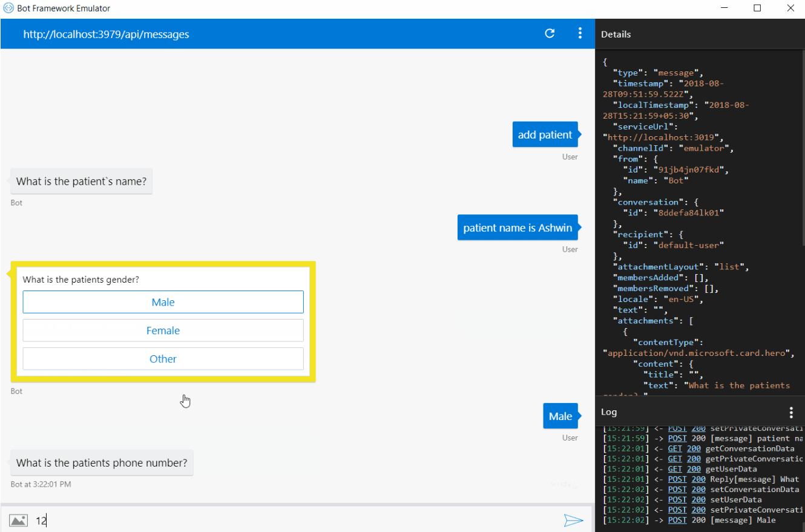Choose Other on the gender card
The height and width of the screenshot is (532, 805).
coord(163,359)
